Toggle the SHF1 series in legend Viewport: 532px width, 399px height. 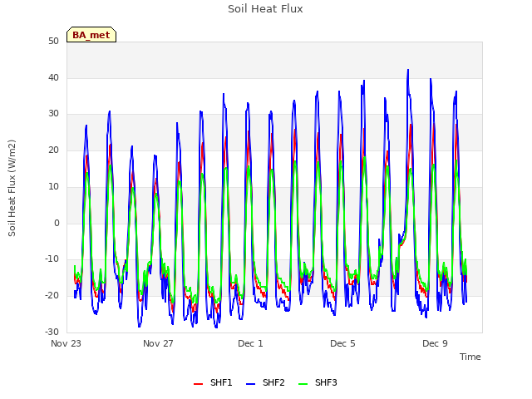coord(213,382)
